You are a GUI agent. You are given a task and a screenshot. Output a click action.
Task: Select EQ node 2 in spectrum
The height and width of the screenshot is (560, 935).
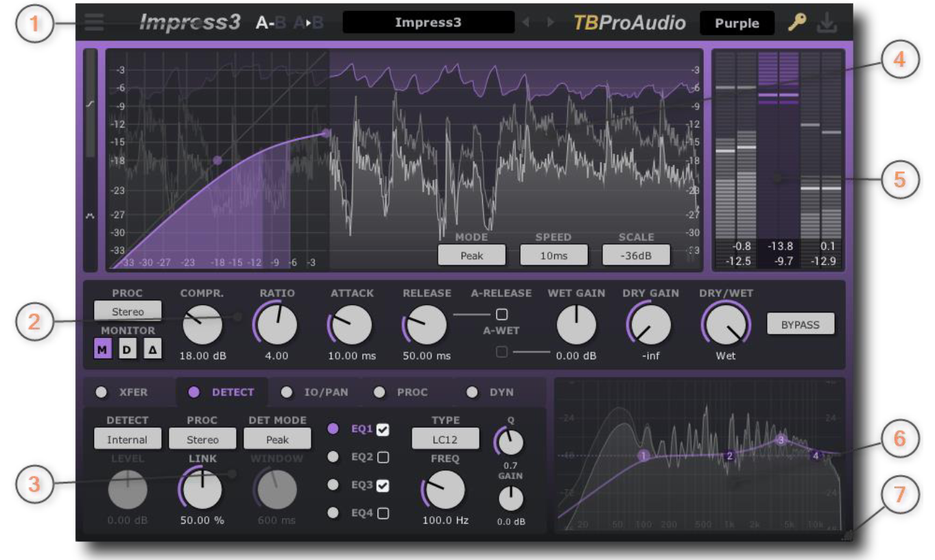coord(729,456)
